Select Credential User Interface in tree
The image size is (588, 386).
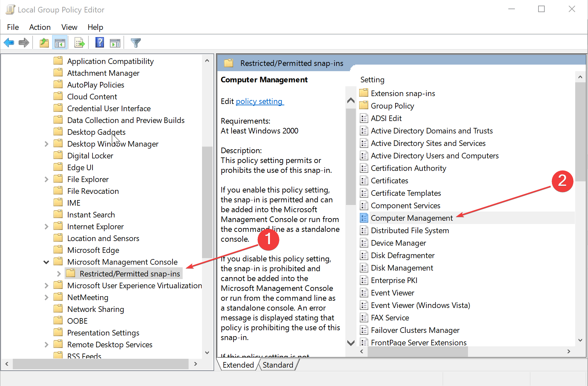109,108
